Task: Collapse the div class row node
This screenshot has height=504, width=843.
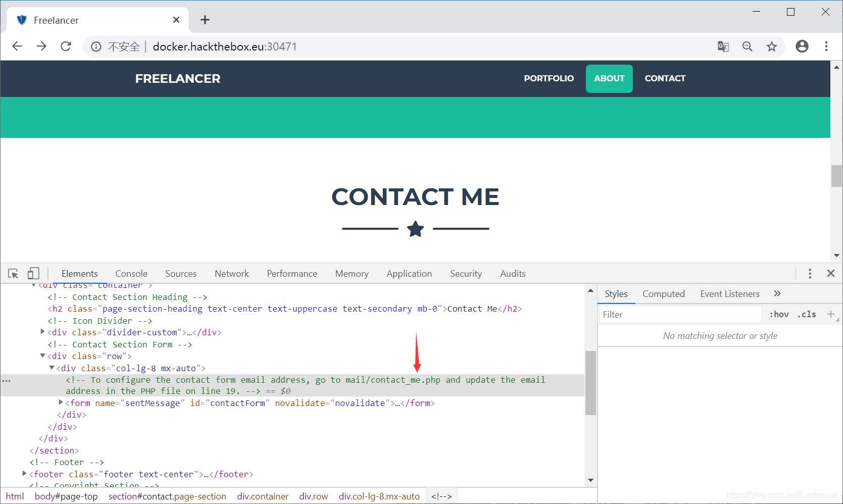Action: tap(43, 356)
